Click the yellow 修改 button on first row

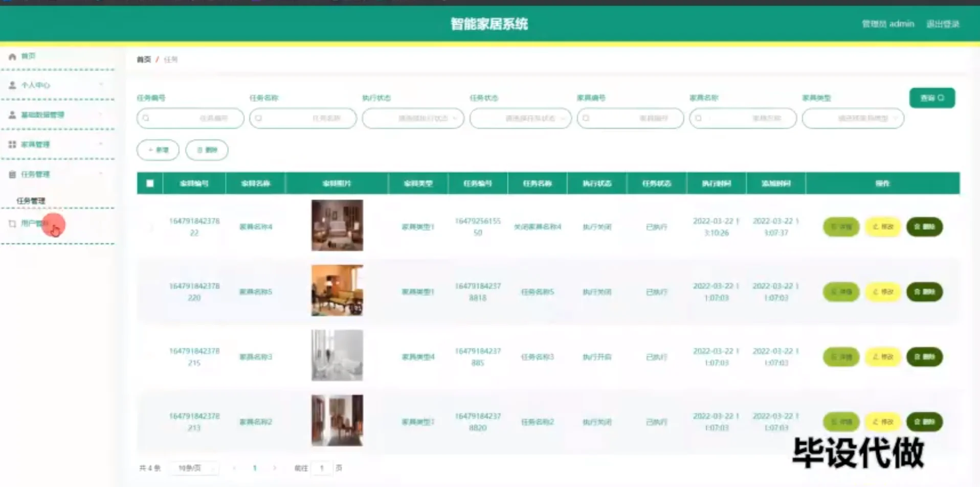point(882,226)
